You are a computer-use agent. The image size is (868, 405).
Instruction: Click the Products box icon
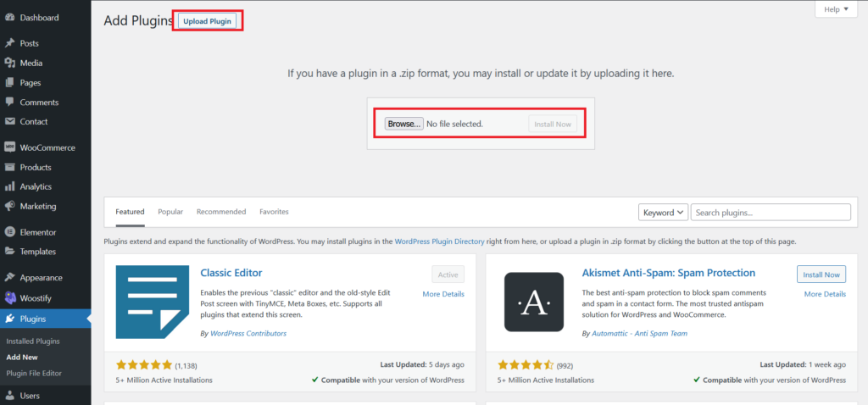[9, 167]
